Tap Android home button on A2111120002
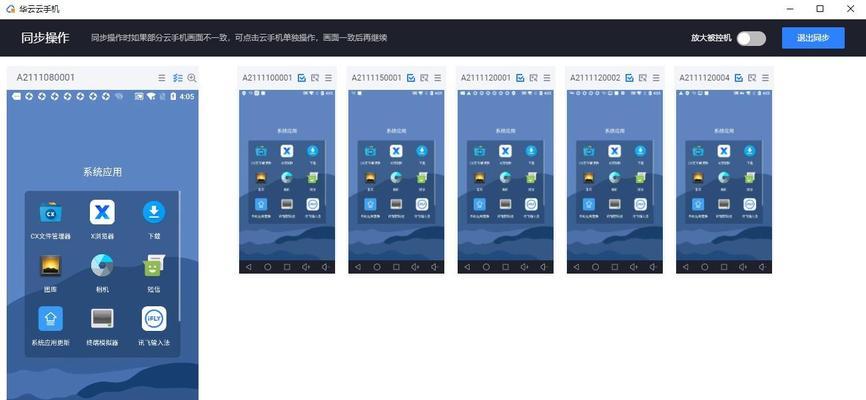 click(595, 267)
